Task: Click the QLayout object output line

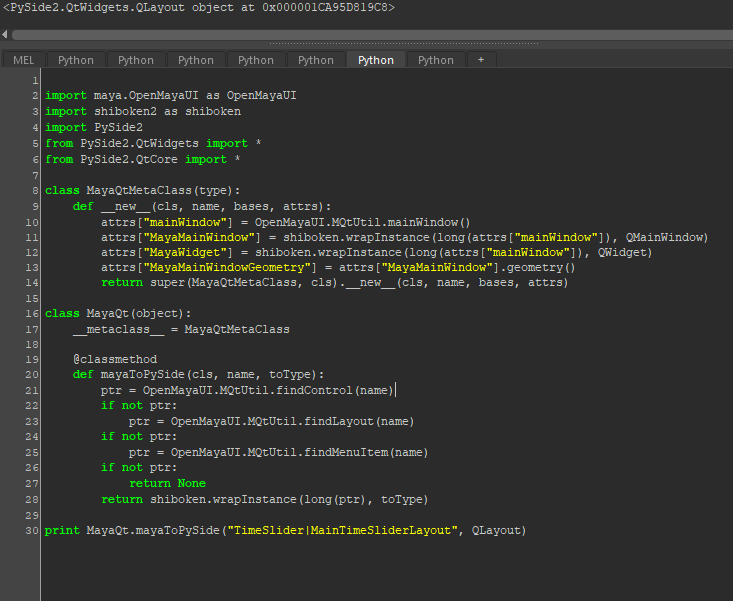Action: coord(198,8)
